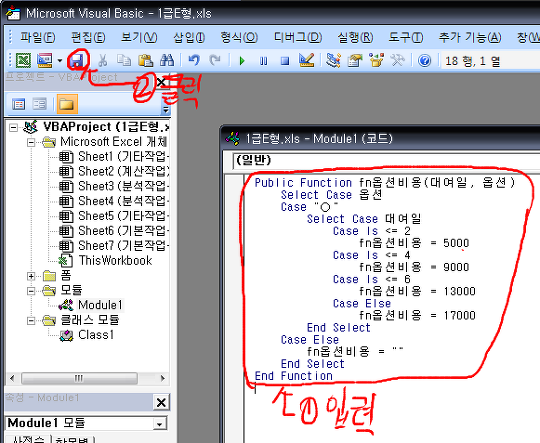Image resolution: width=540 pixels, height=443 pixels.
Task: Click the Undo arrow icon
Action: click(x=194, y=61)
